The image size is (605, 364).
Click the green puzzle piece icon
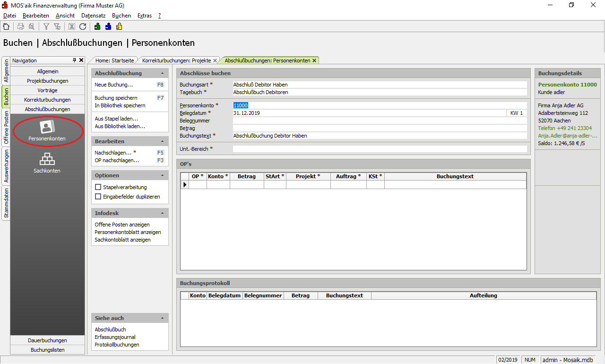click(x=97, y=26)
